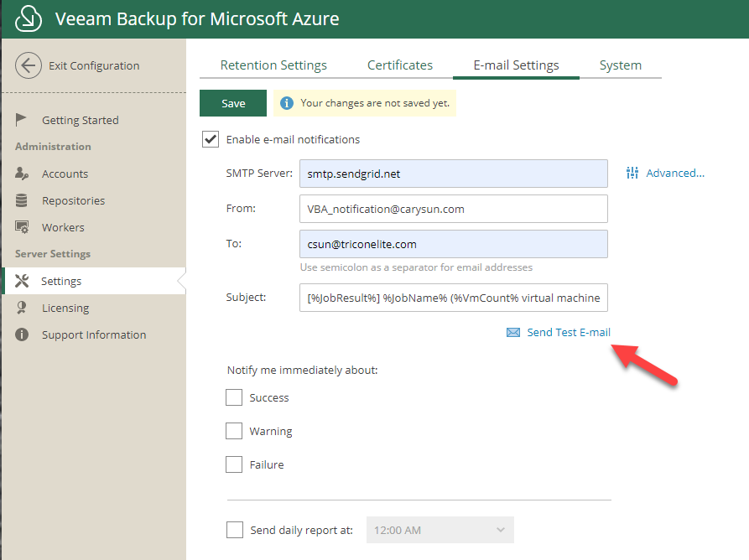Uncheck Enable e-mail notifications

[211, 139]
